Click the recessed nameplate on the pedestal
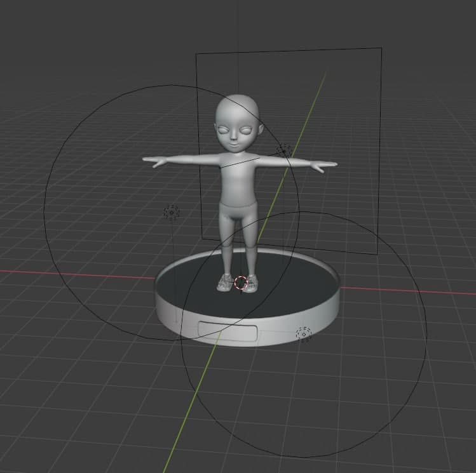This screenshot has height=473, width=476. coord(228,331)
